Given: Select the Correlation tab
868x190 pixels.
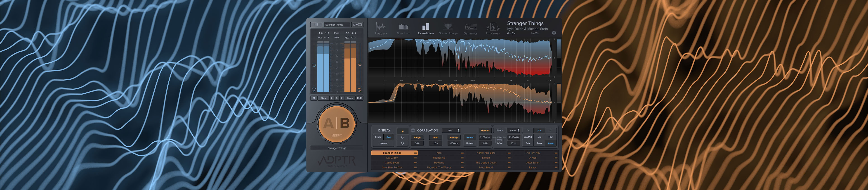Looking at the screenshot, I should [426, 28].
